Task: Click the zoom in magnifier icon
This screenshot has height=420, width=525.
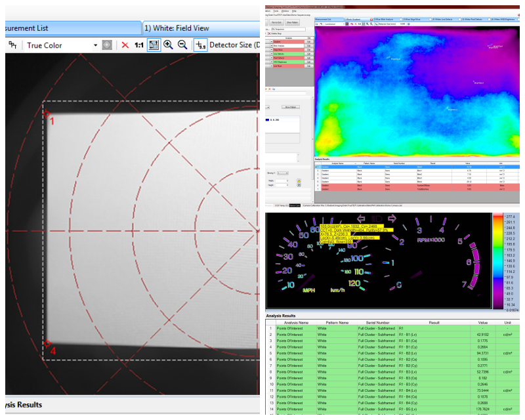Action: click(x=168, y=45)
